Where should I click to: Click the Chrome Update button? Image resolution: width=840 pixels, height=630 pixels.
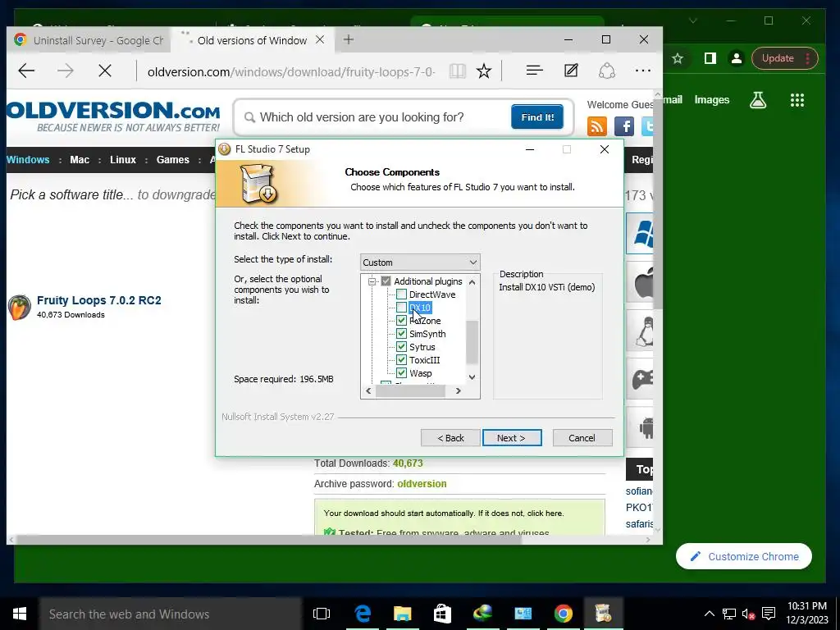(x=785, y=58)
